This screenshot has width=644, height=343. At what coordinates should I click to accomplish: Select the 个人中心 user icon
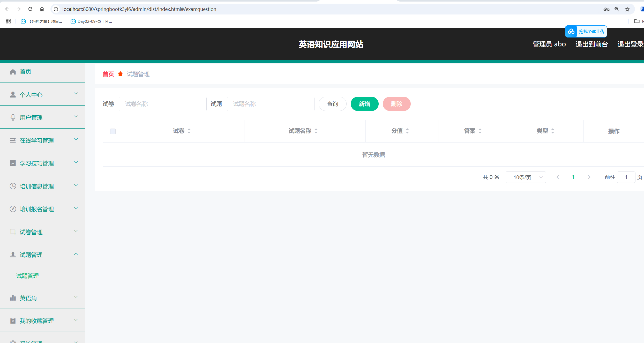pos(13,94)
